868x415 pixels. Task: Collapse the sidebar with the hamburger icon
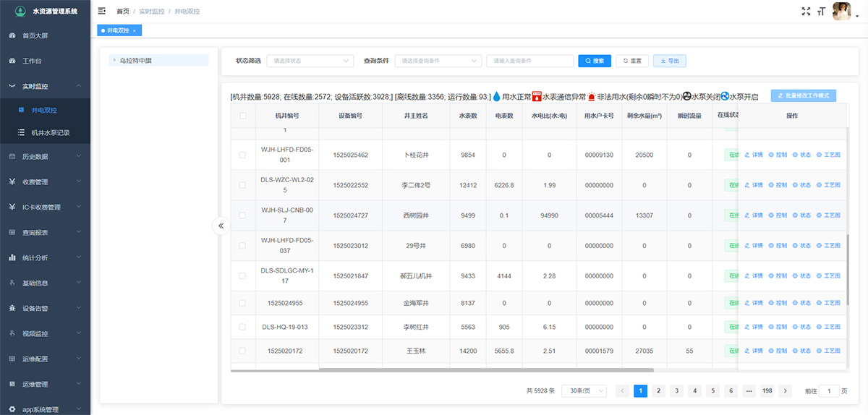[102, 11]
